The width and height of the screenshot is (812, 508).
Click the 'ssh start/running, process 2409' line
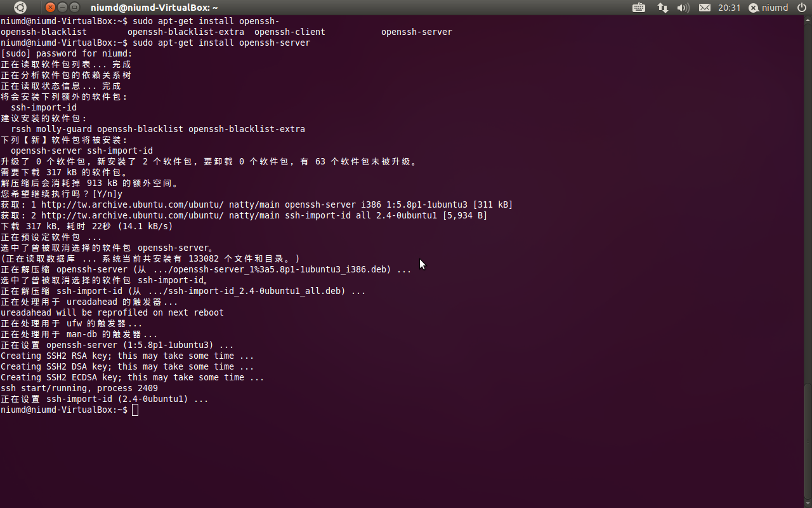[x=79, y=388]
